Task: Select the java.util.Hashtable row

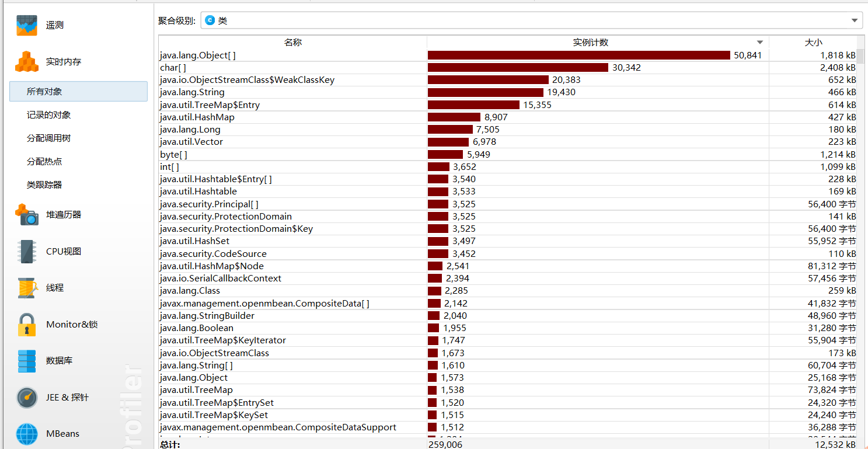Action: (508, 192)
